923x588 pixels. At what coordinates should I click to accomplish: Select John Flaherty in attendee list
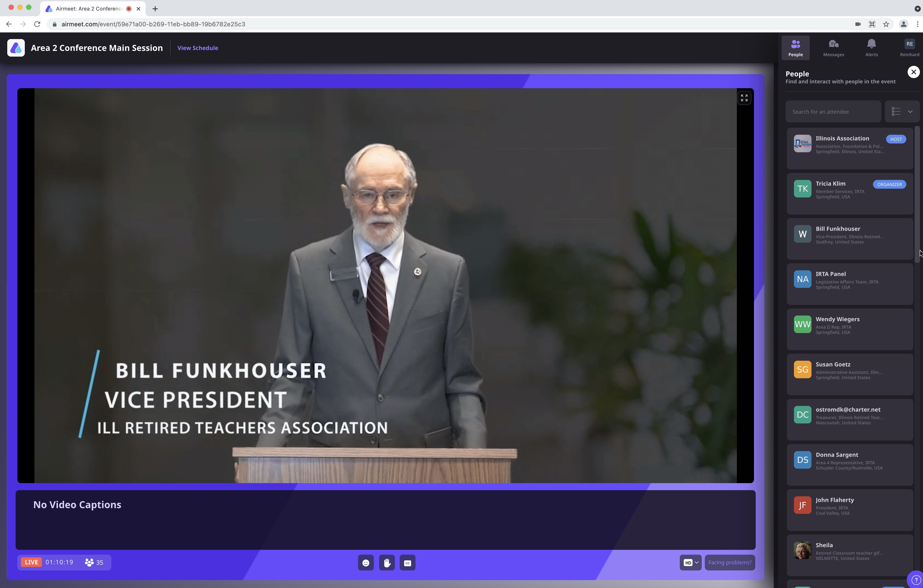point(850,510)
